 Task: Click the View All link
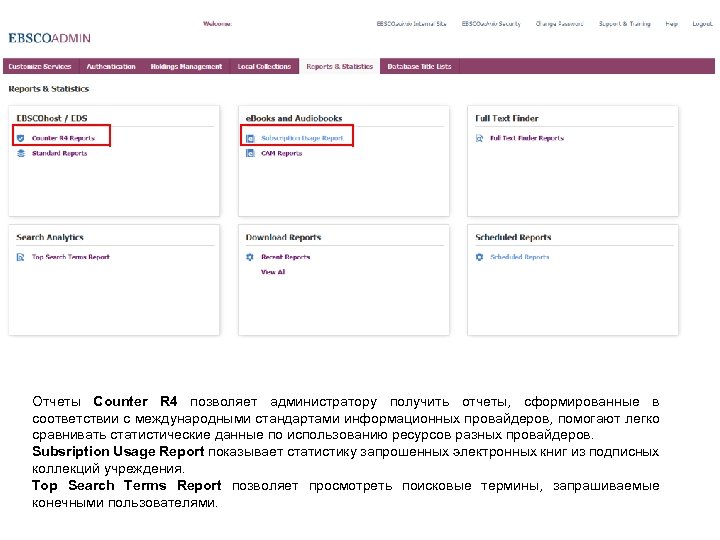click(273, 272)
